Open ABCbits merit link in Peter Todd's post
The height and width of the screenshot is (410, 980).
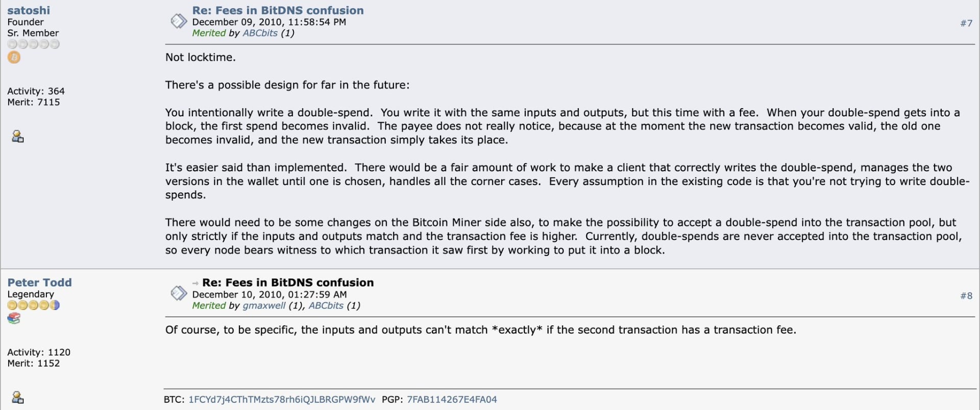(x=326, y=306)
